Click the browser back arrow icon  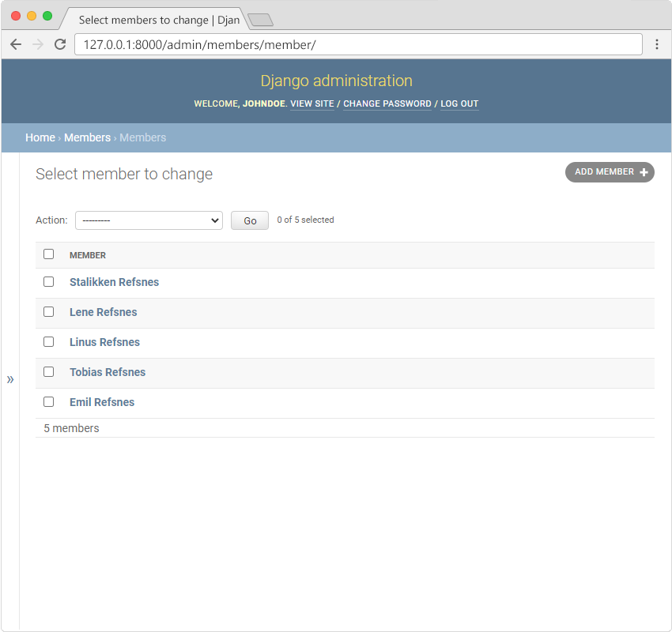click(16, 44)
